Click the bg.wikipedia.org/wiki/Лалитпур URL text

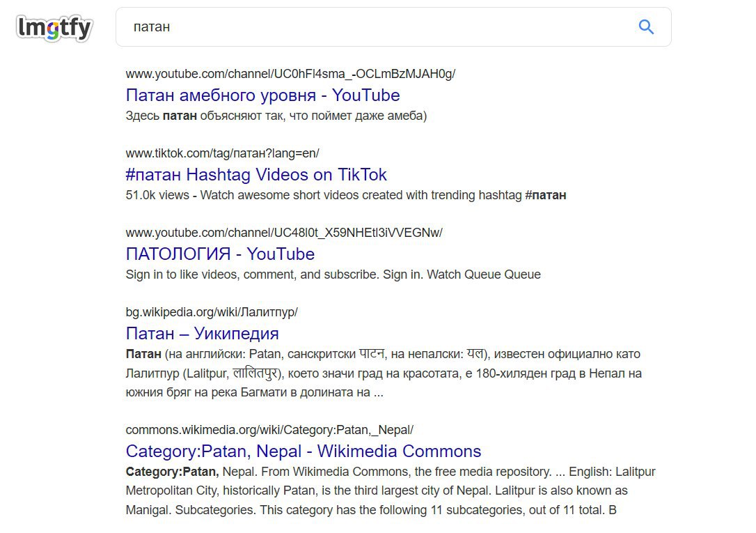(212, 312)
